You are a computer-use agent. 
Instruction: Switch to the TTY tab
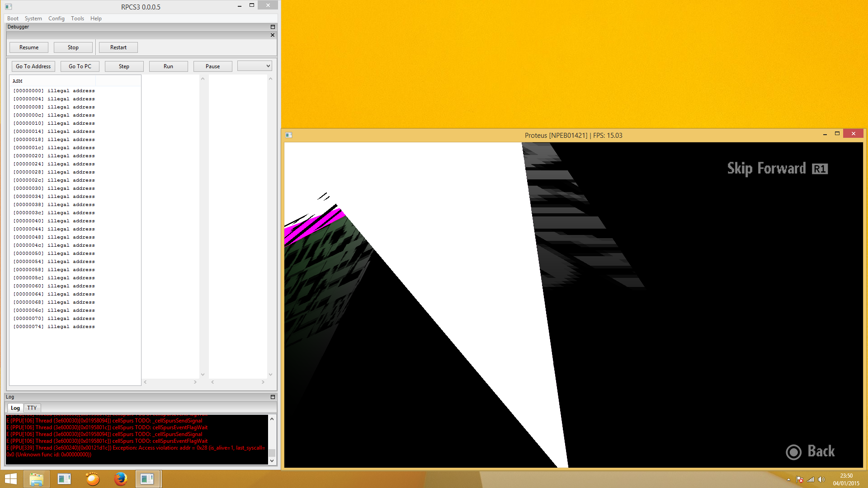pos(32,408)
